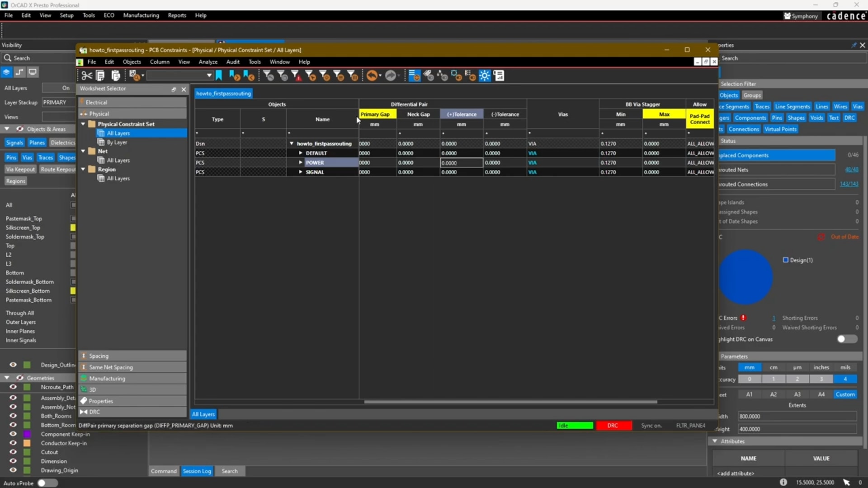
Task: Click the first filter funnel icon
Action: [269, 75]
